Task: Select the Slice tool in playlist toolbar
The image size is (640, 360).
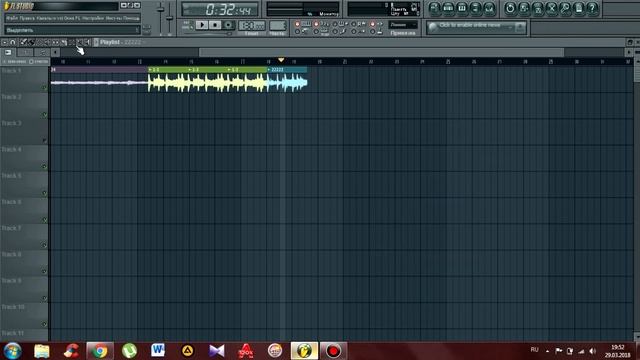Action: (64, 42)
